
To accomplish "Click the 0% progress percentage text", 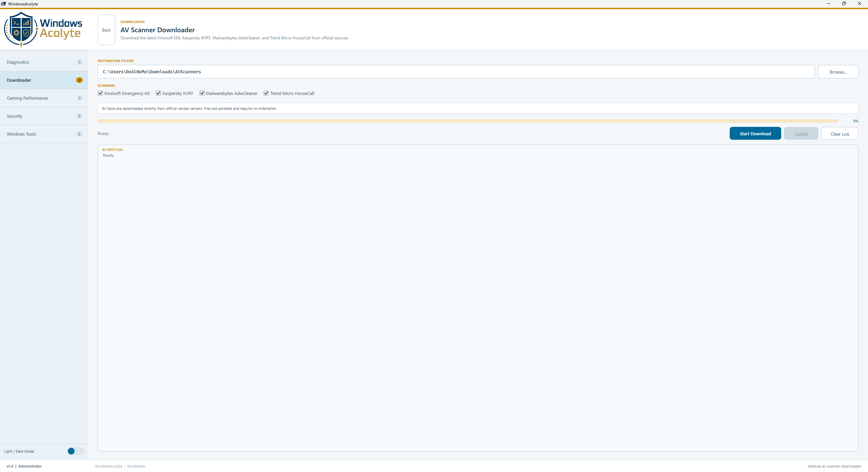I will pyautogui.click(x=856, y=121).
